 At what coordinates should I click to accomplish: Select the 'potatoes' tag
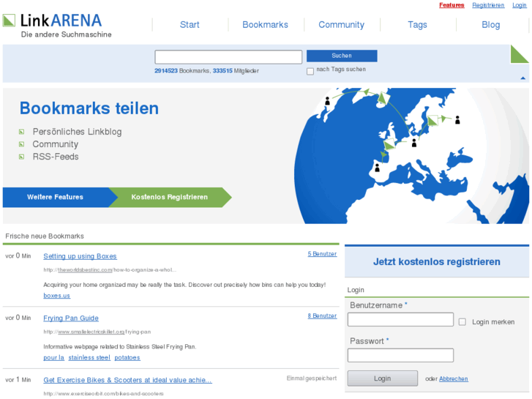click(x=127, y=357)
